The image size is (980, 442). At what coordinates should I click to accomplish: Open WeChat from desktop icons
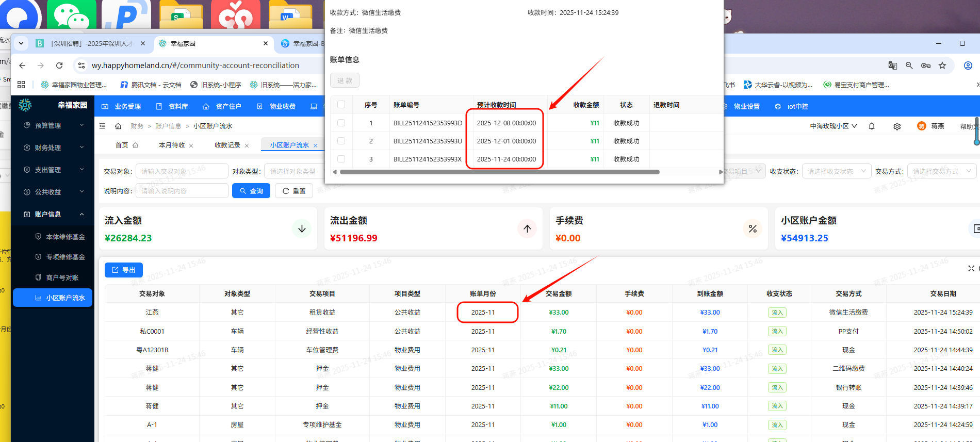click(71, 15)
